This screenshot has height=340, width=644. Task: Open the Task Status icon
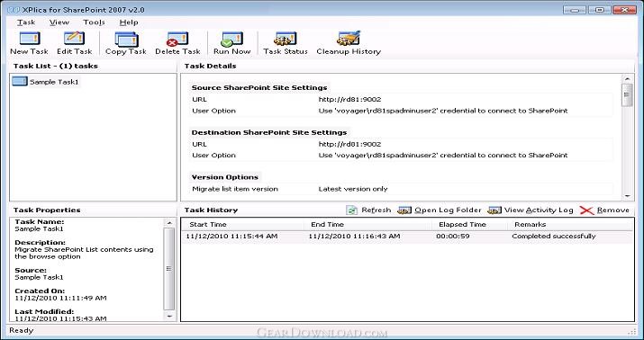pyautogui.click(x=285, y=39)
